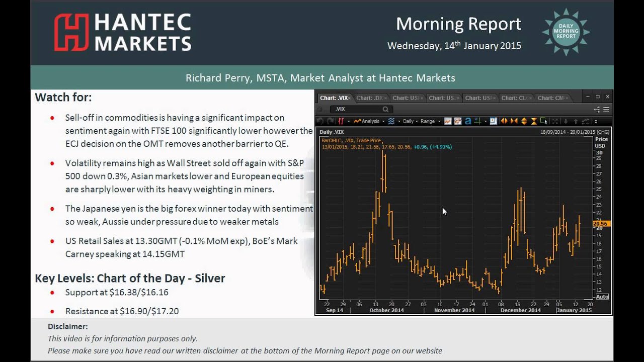
Task: Click the Daily Morning Report sun badge
Action: pos(566,32)
